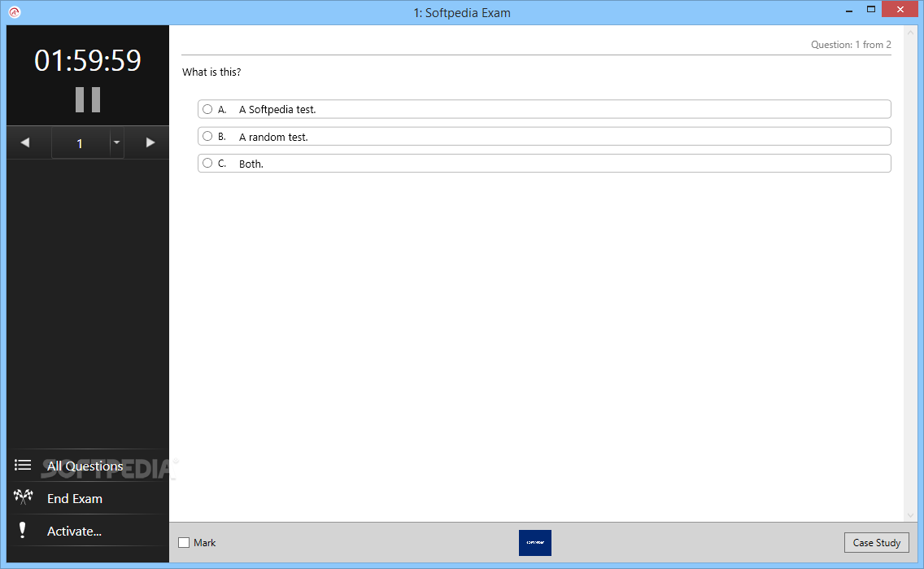Select answer A radio button
This screenshot has width=924, height=569.
pos(207,109)
